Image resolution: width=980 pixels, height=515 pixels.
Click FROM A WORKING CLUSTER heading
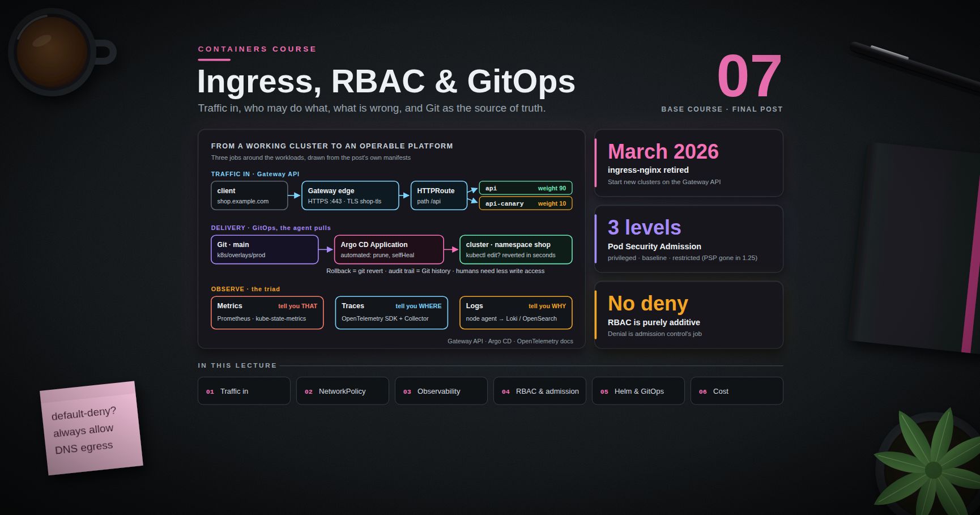click(x=332, y=146)
